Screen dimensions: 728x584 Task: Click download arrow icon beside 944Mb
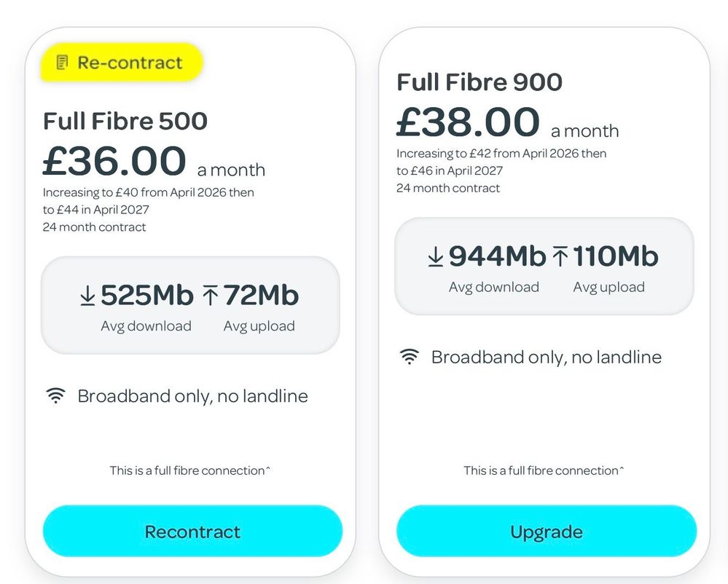[x=436, y=256]
